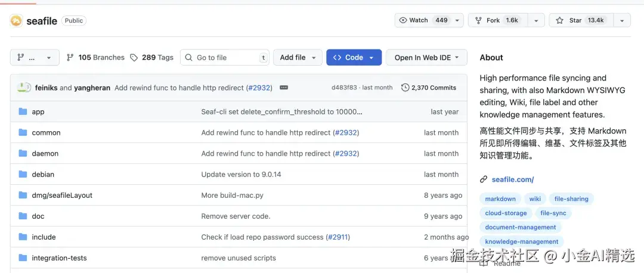Open the include folder
This screenshot has height=273, width=644.
click(x=44, y=237)
